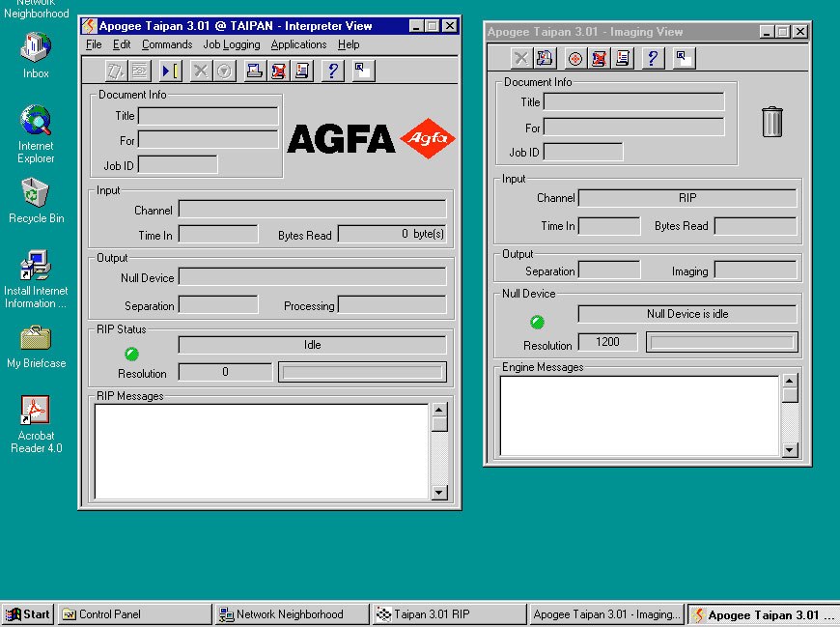
Task: Click the Job ID field in Interpreter View
Action: (178, 165)
